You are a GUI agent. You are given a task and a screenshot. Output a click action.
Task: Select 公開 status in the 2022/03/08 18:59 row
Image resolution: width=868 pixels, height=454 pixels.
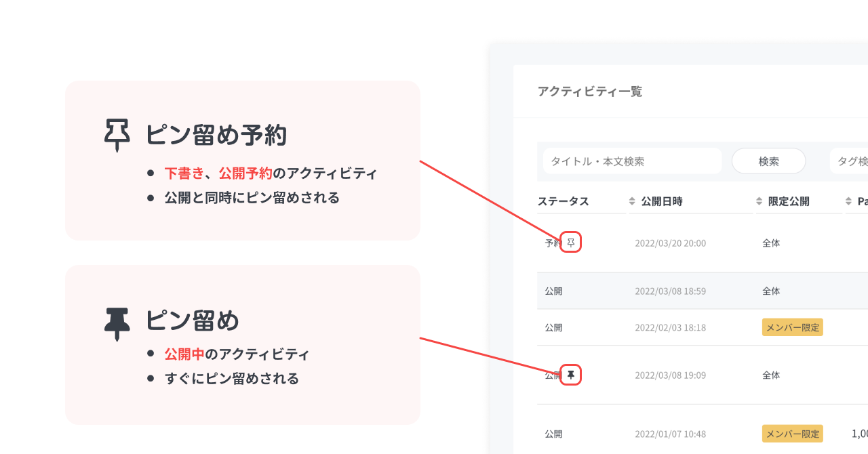coord(553,291)
